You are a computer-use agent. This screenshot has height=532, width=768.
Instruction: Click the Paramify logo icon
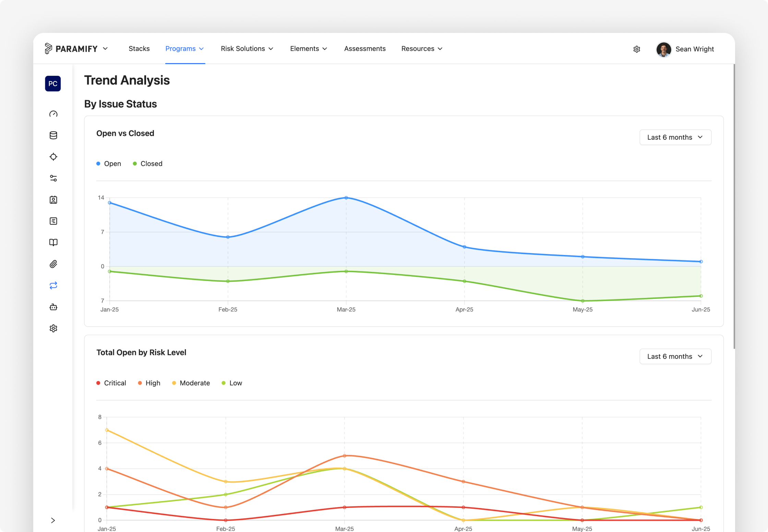click(48, 49)
